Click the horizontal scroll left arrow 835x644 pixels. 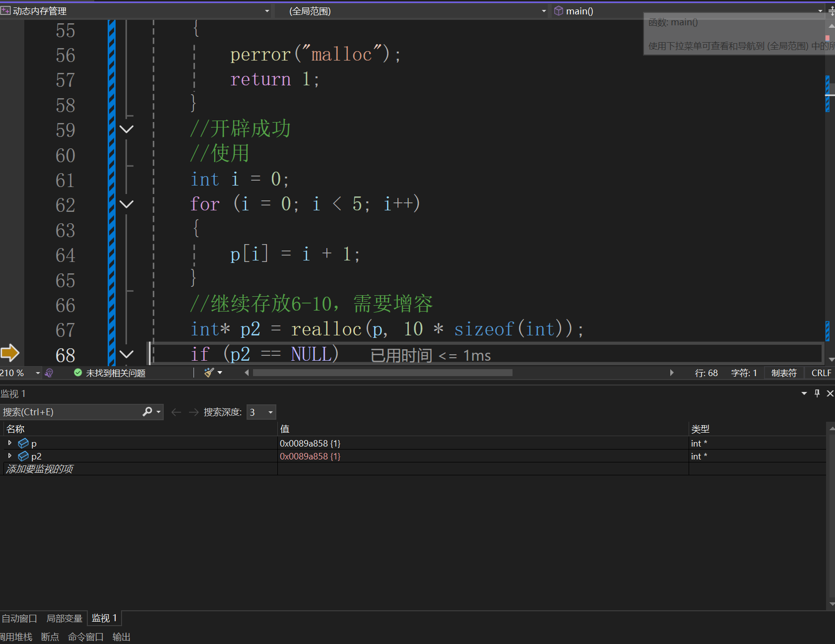(x=247, y=373)
